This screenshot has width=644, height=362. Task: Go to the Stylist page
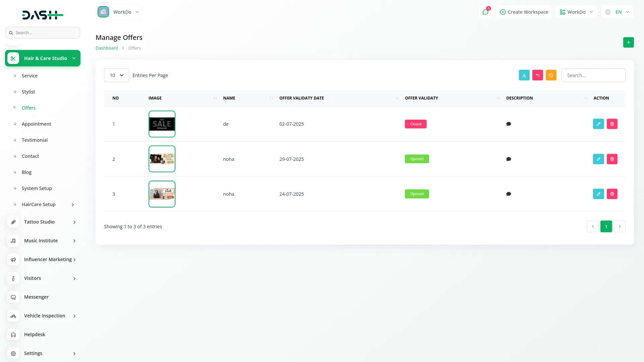[x=28, y=92]
